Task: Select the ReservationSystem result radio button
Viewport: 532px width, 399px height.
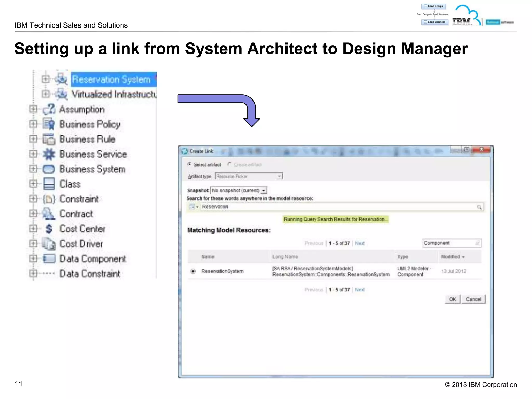Action: 193,271
